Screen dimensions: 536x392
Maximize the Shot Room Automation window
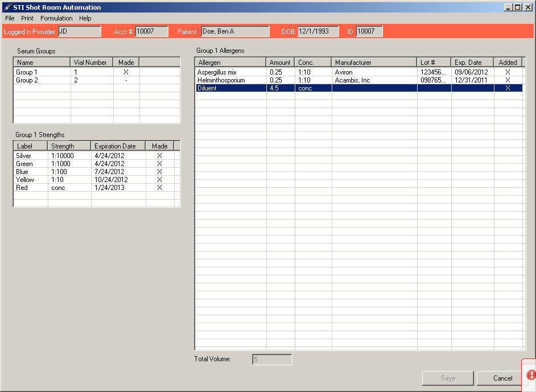tap(517, 7)
